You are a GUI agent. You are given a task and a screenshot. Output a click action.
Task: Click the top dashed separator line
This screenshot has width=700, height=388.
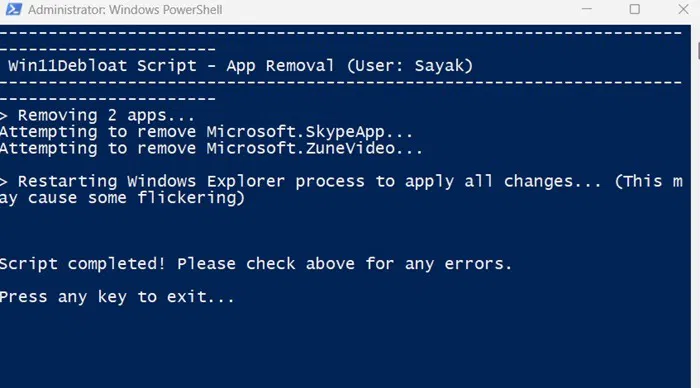[341, 33]
